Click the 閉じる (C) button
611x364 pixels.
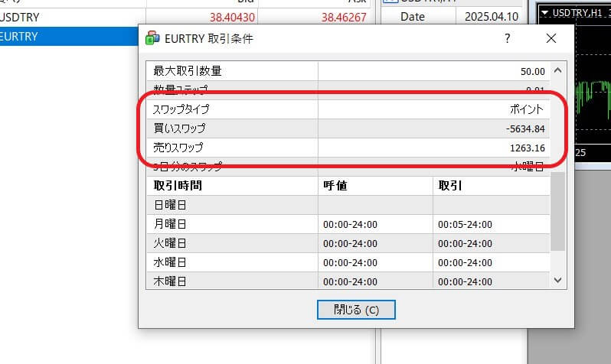tap(356, 310)
